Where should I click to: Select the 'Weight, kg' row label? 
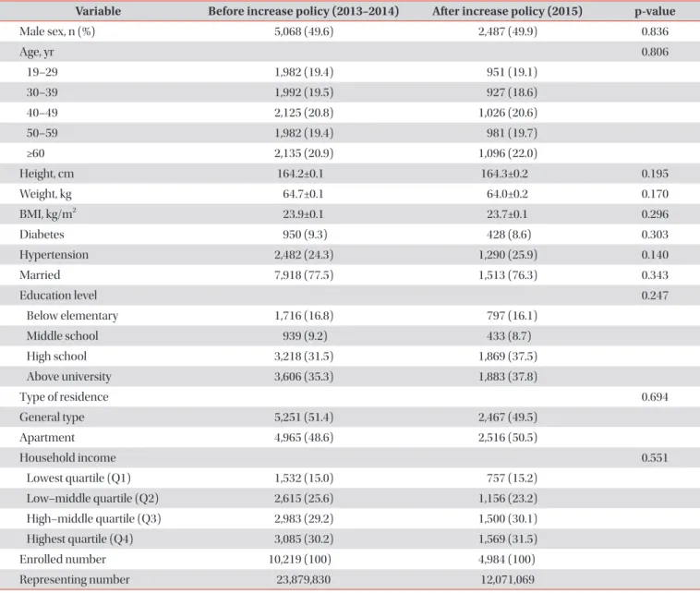click(45, 194)
